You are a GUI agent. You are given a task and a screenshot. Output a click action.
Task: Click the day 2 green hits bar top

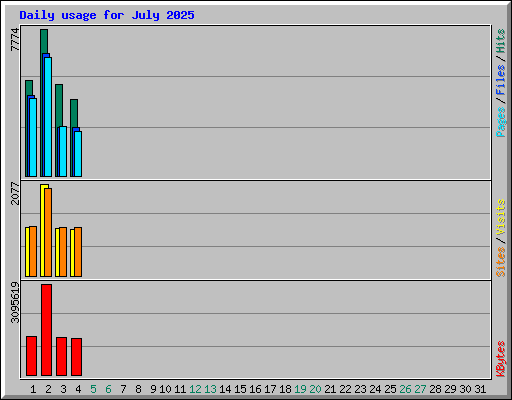tap(44, 40)
